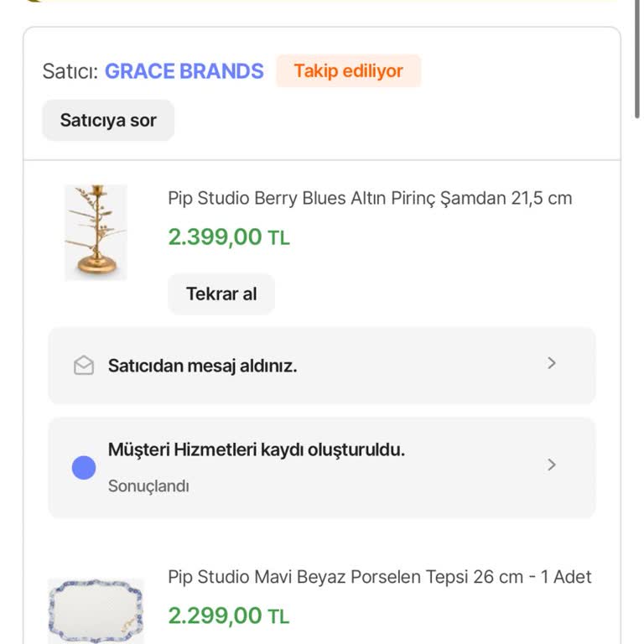Viewport: 644px width, 644px height.
Task: Toggle the Takip ediliyor follow button
Action: coord(348,71)
